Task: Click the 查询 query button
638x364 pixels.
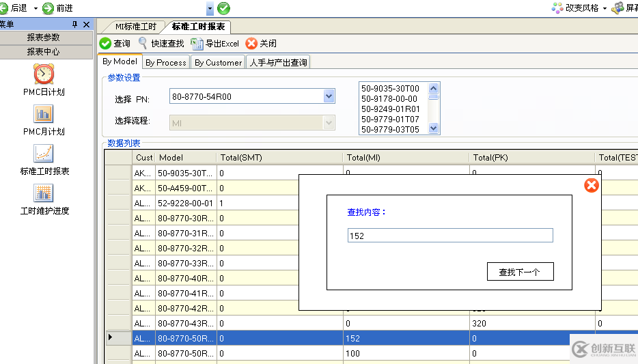Action: click(x=115, y=44)
